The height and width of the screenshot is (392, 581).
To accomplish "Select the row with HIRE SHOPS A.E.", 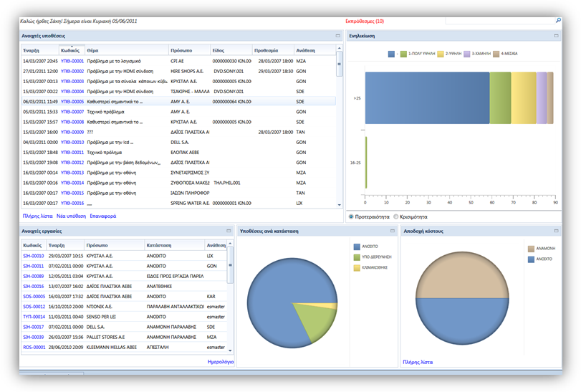I will click(x=178, y=71).
